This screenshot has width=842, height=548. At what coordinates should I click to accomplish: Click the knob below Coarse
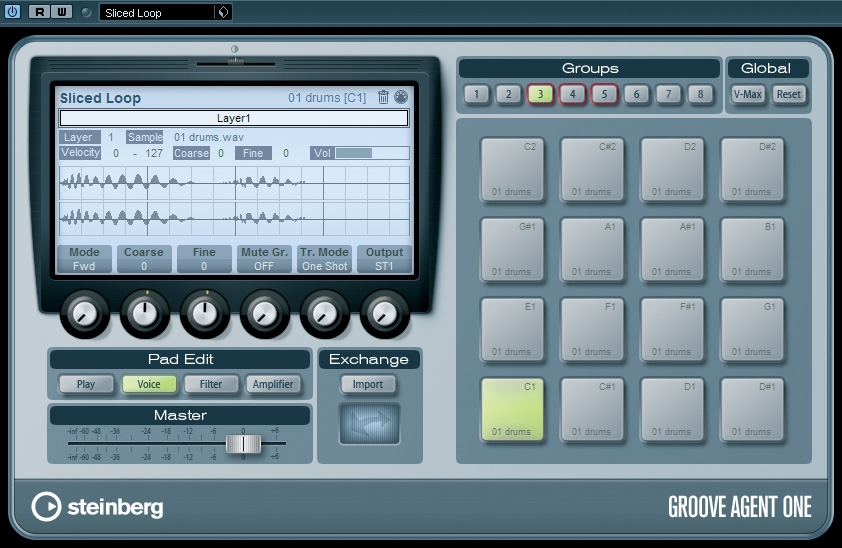point(144,314)
